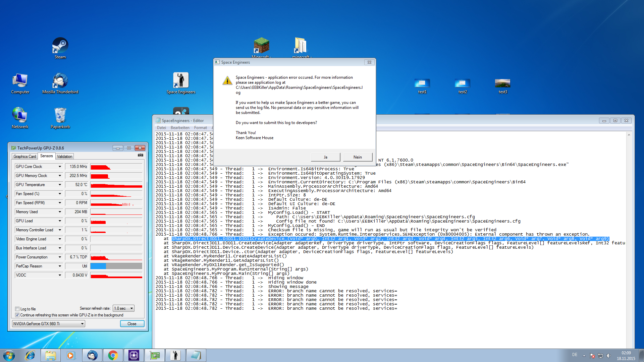Screen dimensions: 644x362
Task: Open the Netzwerk desktop icon
Action: (x=20, y=118)
